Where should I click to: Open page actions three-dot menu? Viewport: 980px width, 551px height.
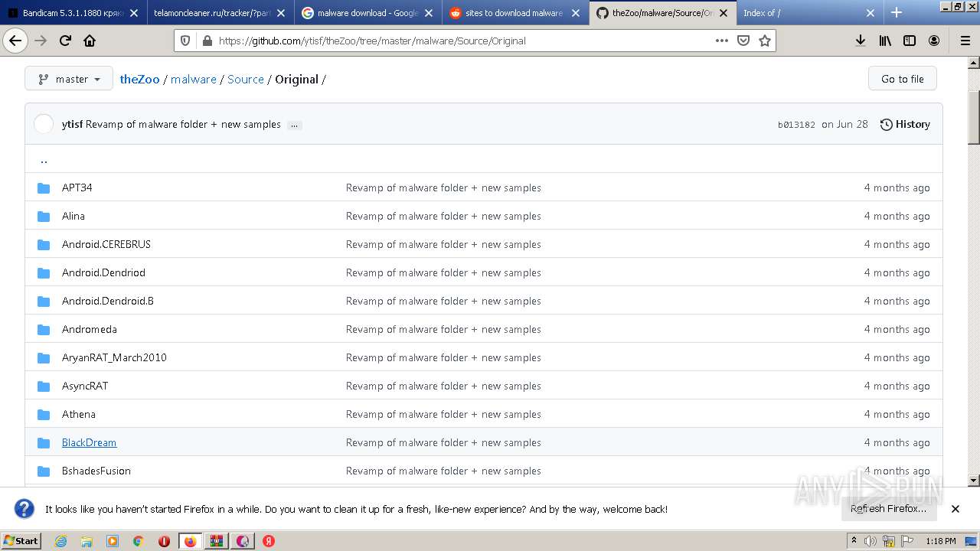click(721, 41)
